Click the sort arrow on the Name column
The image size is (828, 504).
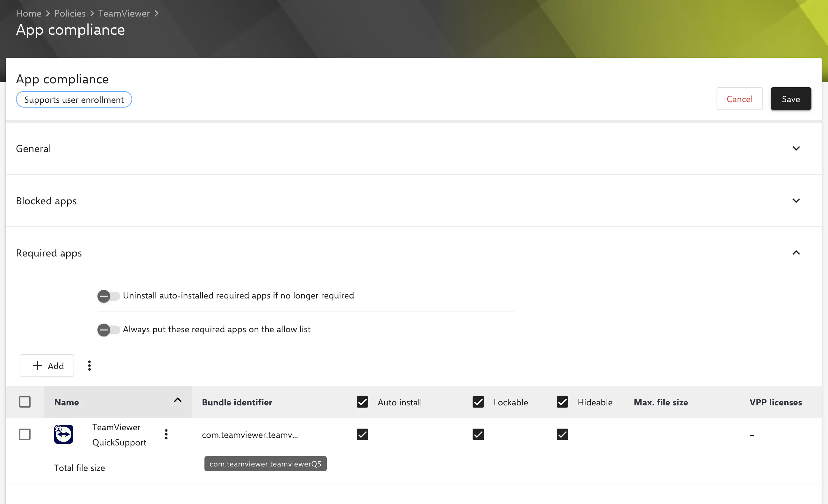[x=177, y=401]
